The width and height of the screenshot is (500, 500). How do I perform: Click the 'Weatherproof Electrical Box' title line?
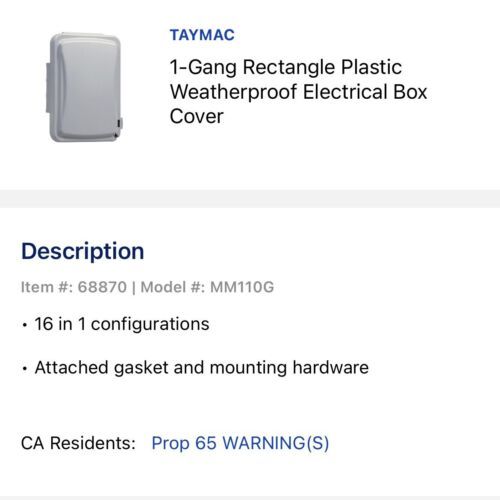pyautogui.click(x=298, y=92)
